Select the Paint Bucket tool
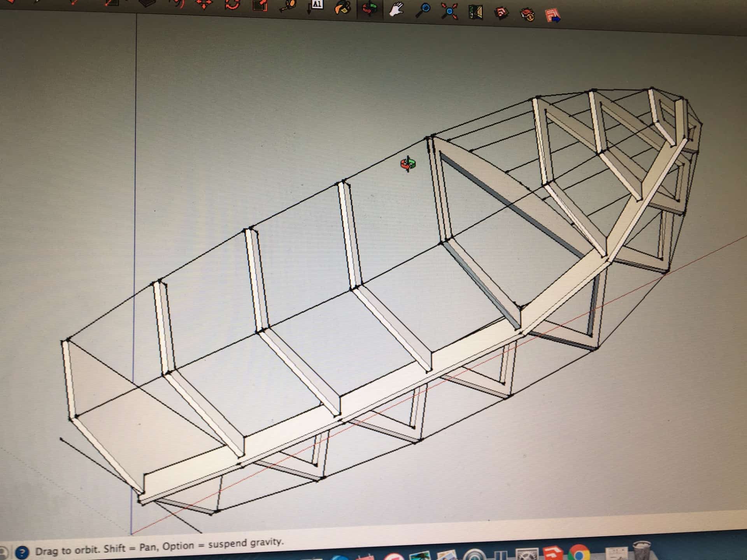The height and width of the screenshot is (560, 747). 342,7
